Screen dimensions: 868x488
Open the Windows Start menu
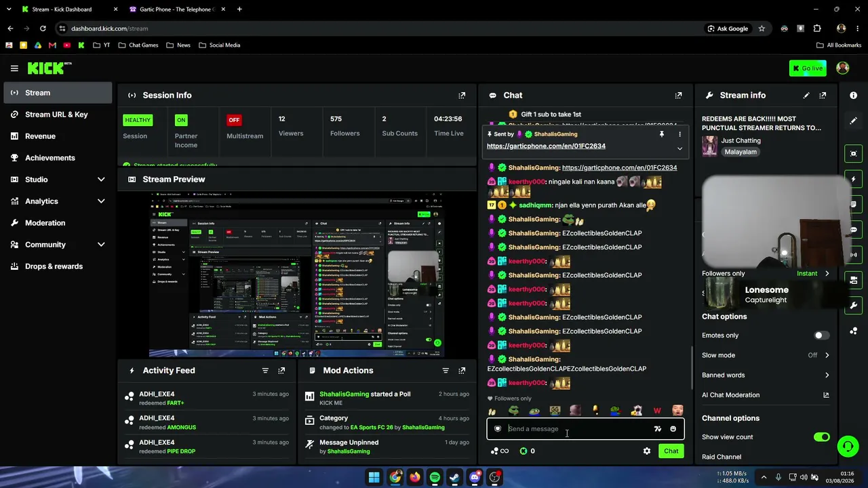374,477
